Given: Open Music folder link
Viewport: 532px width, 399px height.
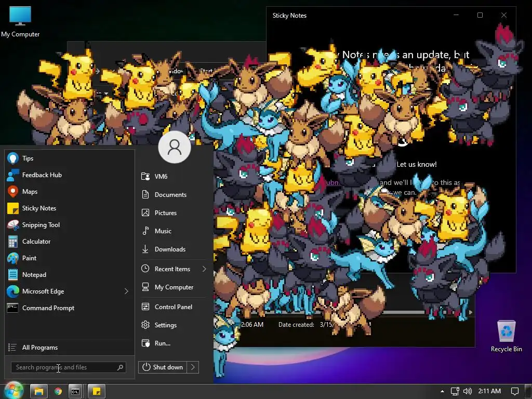Looking at the screenshot, I should pyautogui.click(x=174, y=231).
